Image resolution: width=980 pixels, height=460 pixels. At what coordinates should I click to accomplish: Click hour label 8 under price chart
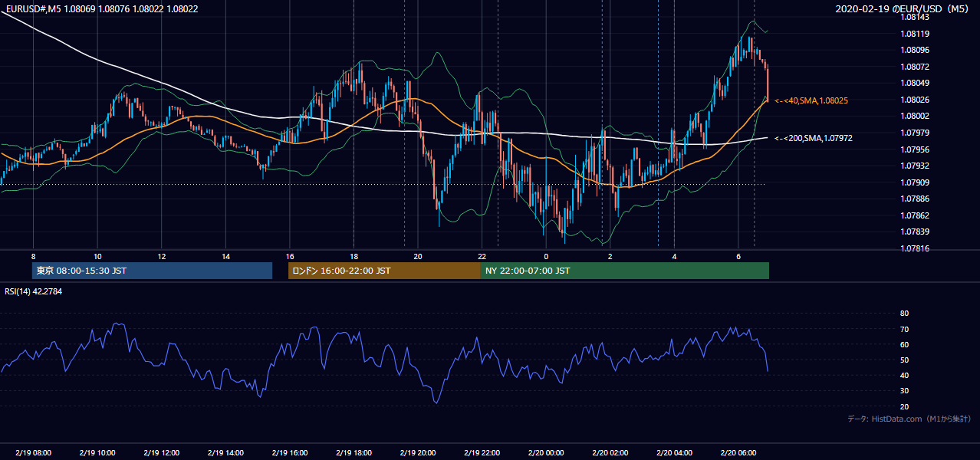33,256
